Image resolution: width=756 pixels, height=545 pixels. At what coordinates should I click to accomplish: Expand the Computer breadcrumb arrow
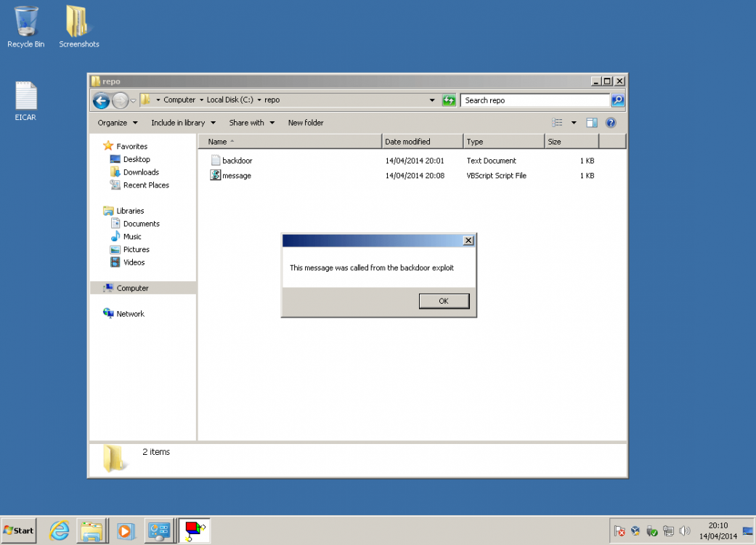[x=202, y=100]
